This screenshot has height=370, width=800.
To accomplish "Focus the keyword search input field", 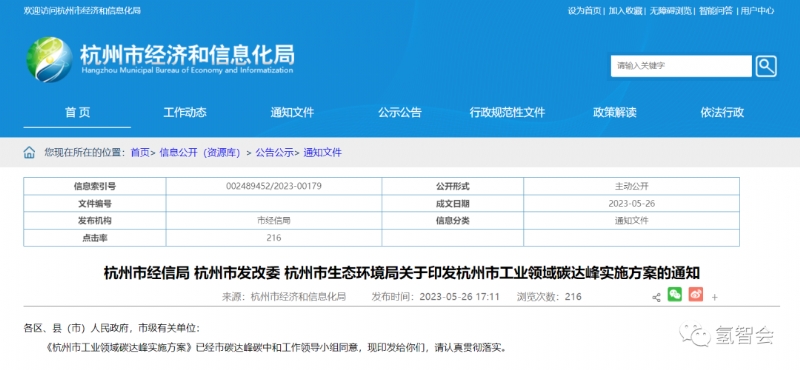I will coord(681,66).
